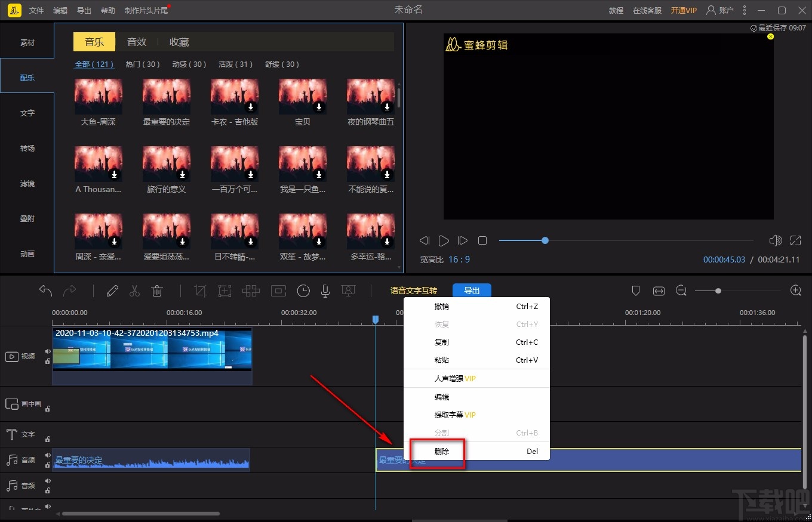This screenshot has width=812, height=522.
Task: Choose 复制 from the context menu
Action: (476, 342)
